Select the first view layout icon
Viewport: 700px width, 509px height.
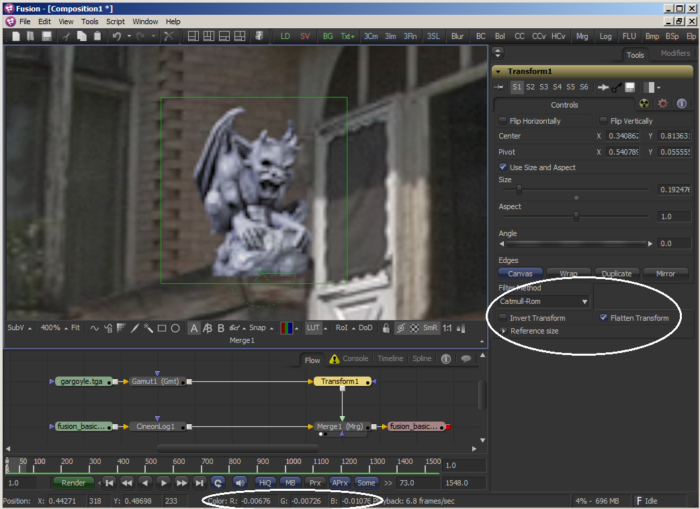point(193,36)
